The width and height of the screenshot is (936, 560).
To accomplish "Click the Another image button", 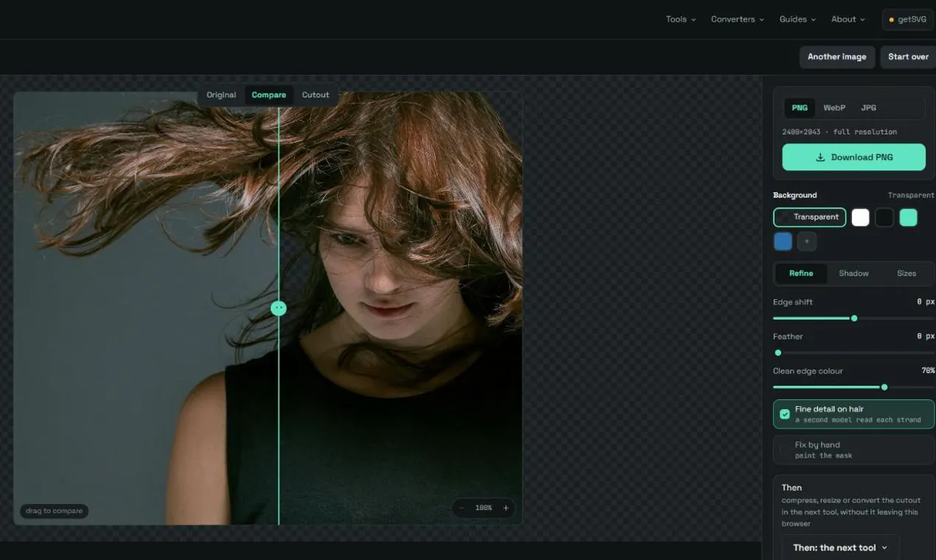I will (837, 57).
